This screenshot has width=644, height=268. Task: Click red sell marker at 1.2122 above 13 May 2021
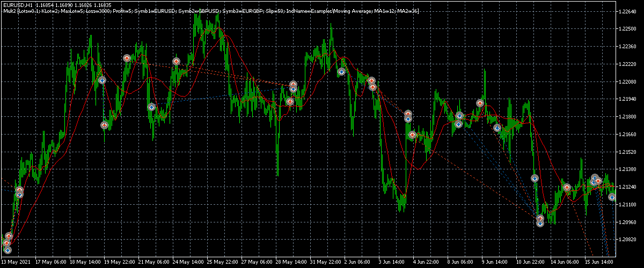[x=20, y=190]
